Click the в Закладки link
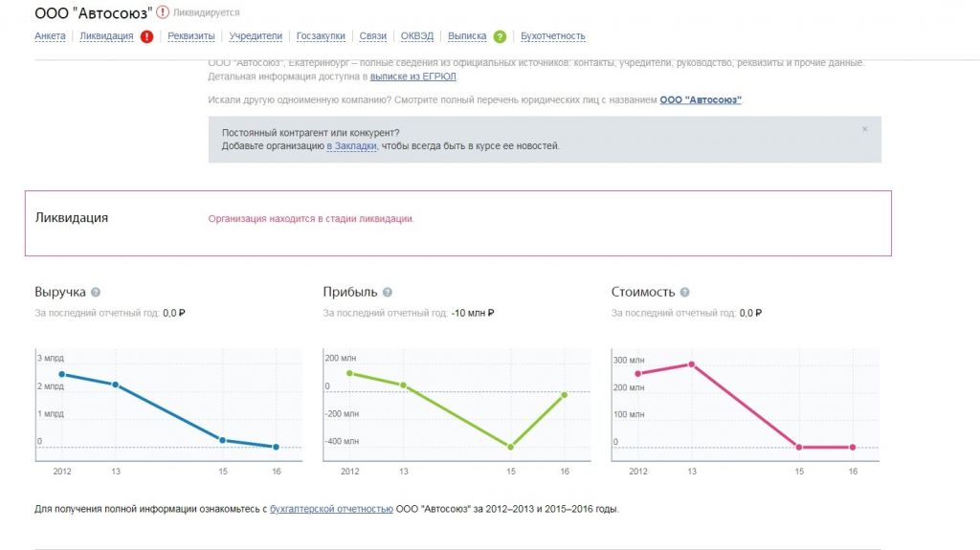This screenshot has width=980, height=550. 352,146
